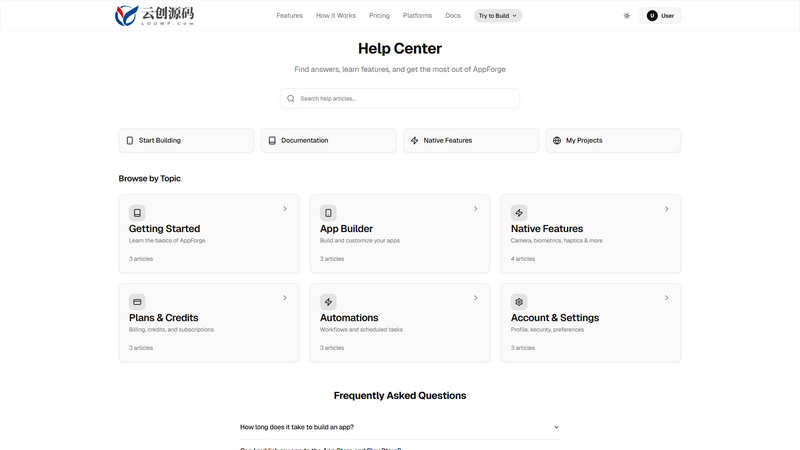Viewport: 800px width, 450px height.
Task: Open the Docs navigation link
Action: click(x=453, y=16)
